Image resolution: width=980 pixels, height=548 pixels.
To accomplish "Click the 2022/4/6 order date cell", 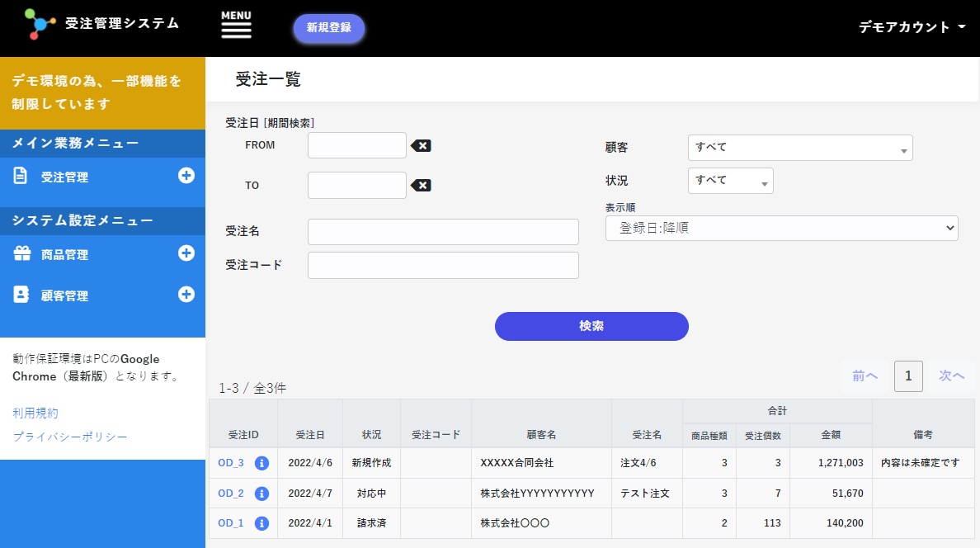I will coord(310,463).
